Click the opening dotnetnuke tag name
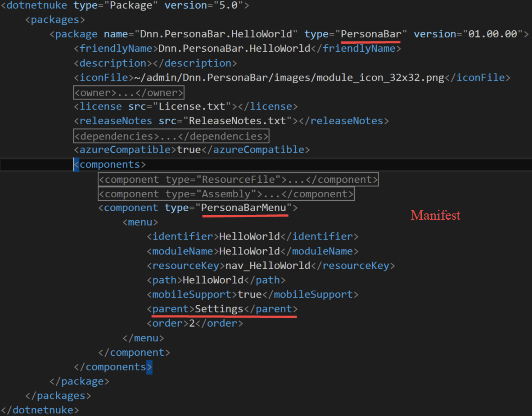 [37, 5]
